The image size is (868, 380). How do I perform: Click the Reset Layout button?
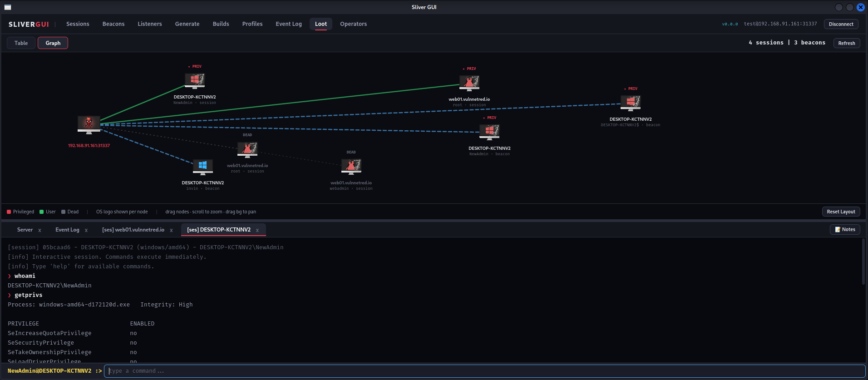[x=841, y=212]
